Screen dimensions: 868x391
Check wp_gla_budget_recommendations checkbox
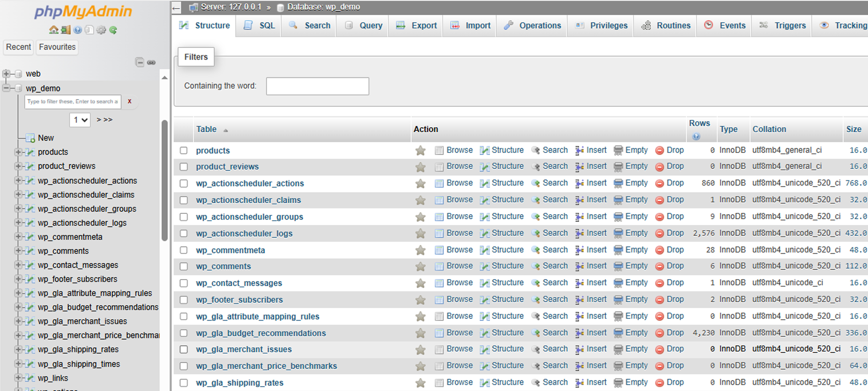pyautogui.click(x=183, y=333)
